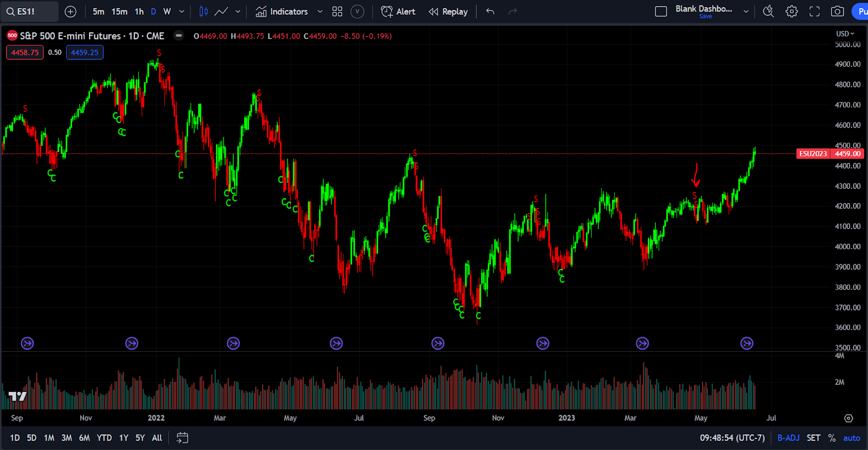
Task: Toggle the percent scale mode
Action: click(x=832, y=438)
